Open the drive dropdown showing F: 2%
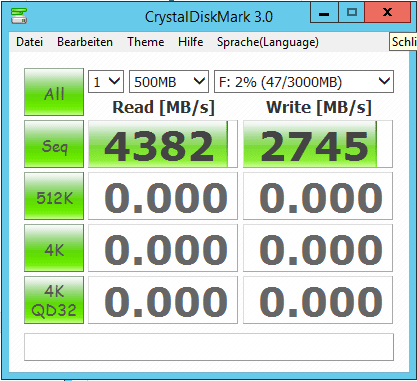The height and width of the screenshot is (381, 417). [304, 81]
